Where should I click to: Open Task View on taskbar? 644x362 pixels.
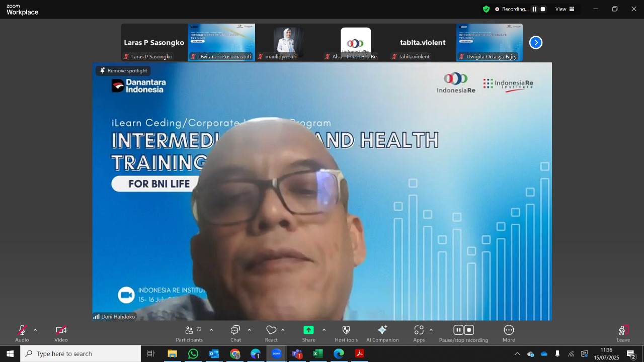[x=151, y=354]
